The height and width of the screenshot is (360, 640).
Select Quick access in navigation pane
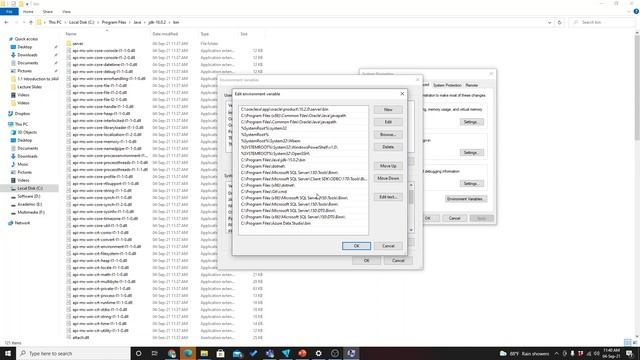pos(26,39)
